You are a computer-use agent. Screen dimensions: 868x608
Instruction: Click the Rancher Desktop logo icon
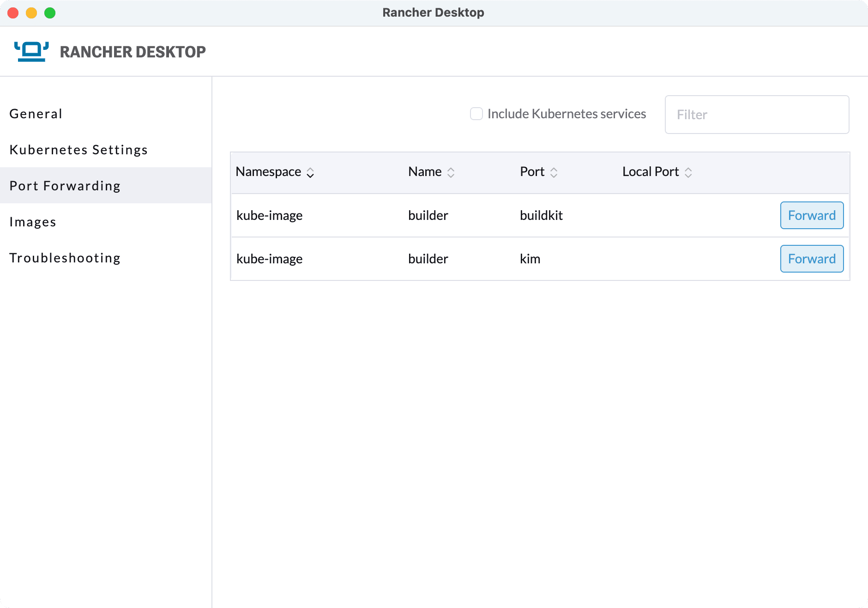point(31,51)
